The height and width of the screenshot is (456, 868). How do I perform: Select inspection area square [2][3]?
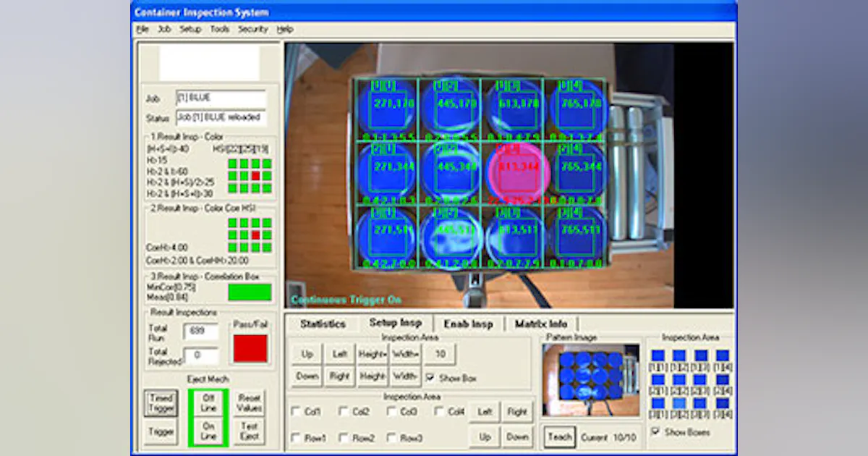point(701,379)
